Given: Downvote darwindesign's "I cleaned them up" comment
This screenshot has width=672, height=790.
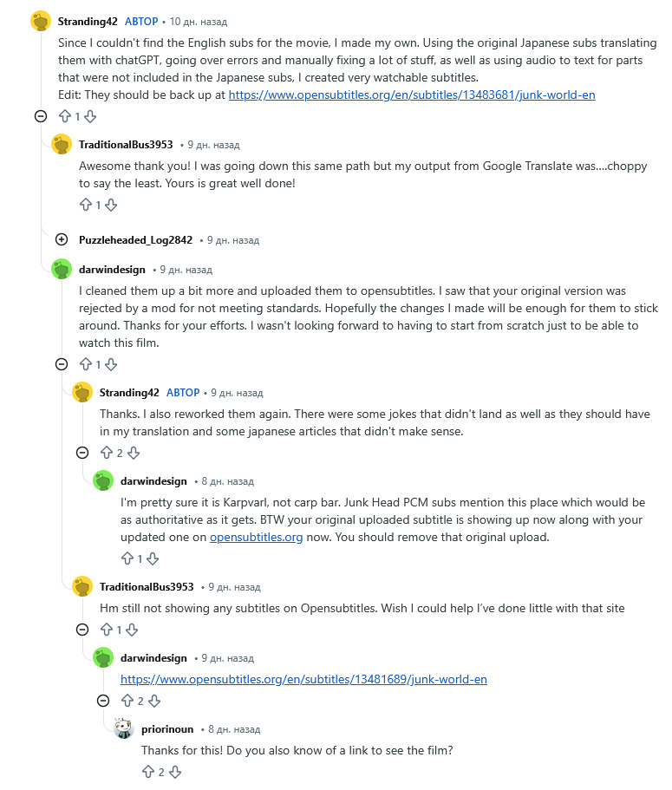Looking at the screenshot, I should coord(111,365).
